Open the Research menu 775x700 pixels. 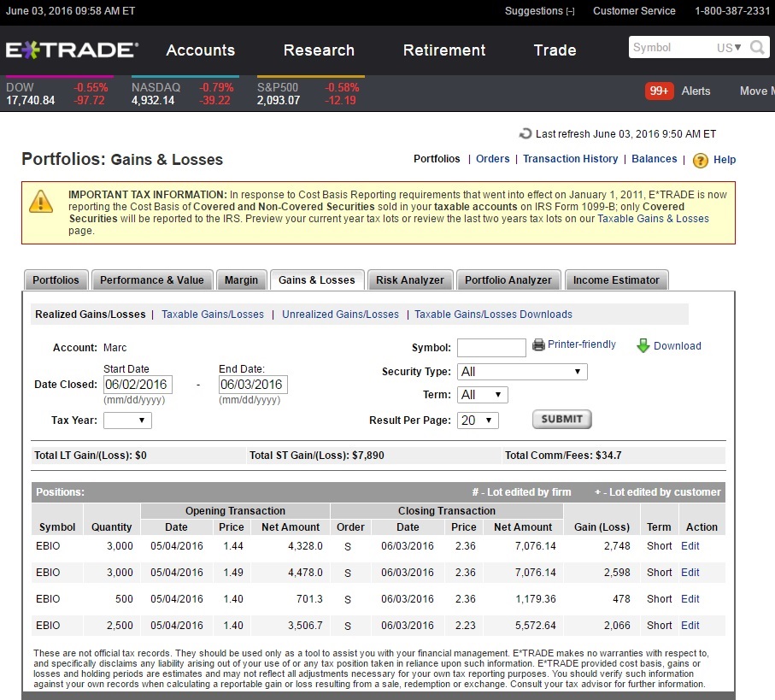(x=319, y=50)
